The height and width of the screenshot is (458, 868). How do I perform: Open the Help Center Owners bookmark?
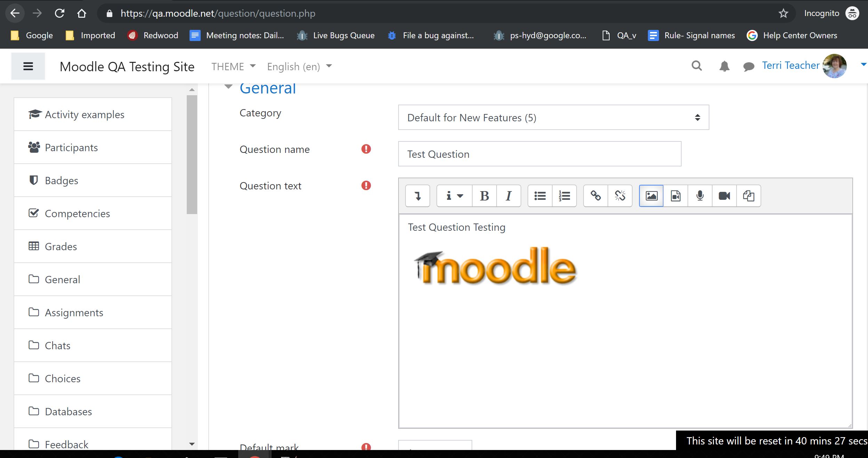point(792,35)
